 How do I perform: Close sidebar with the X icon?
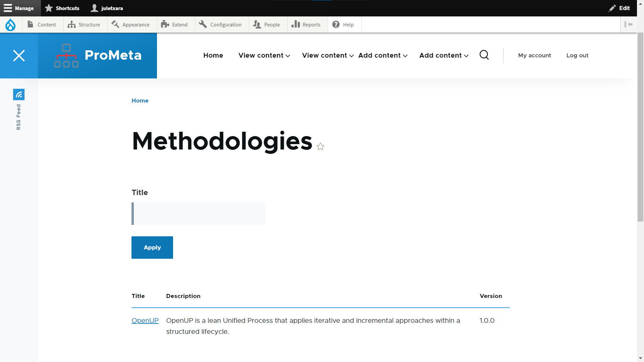pos(19,56)
